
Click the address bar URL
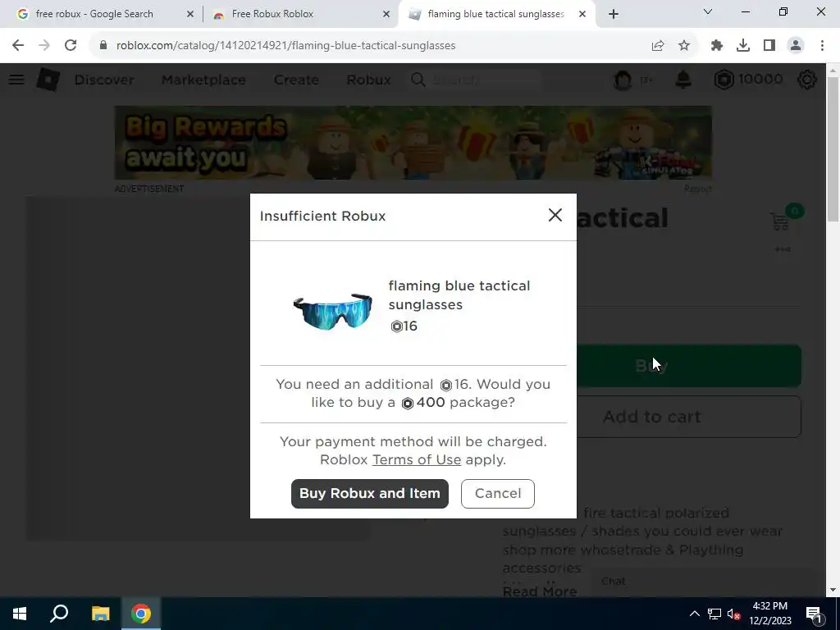tap(285, 46)
